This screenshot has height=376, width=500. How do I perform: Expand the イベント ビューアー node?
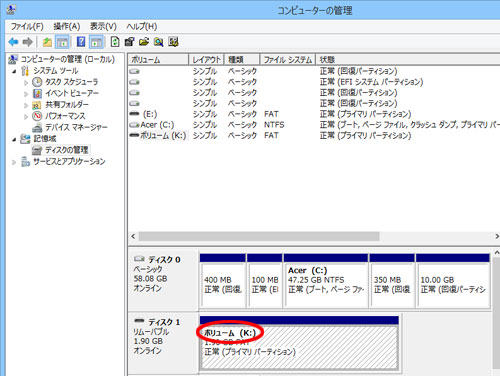coord(26,94)
